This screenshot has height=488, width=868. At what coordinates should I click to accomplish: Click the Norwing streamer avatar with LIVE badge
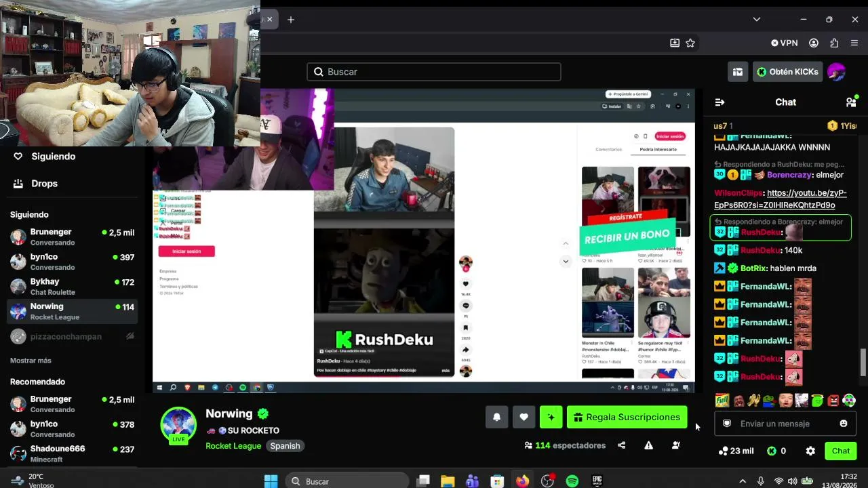coord(178,425)
